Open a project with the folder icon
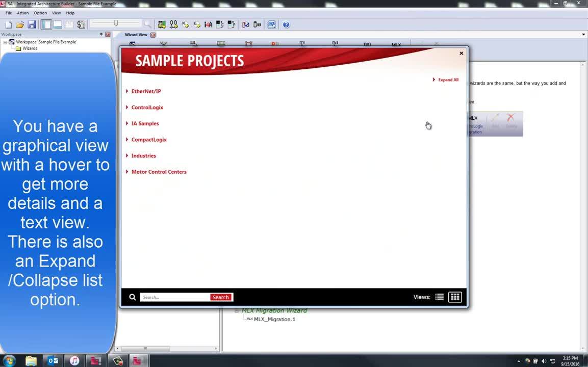The height and width of the screenshot is (367, 588). (x=20, y=25)
